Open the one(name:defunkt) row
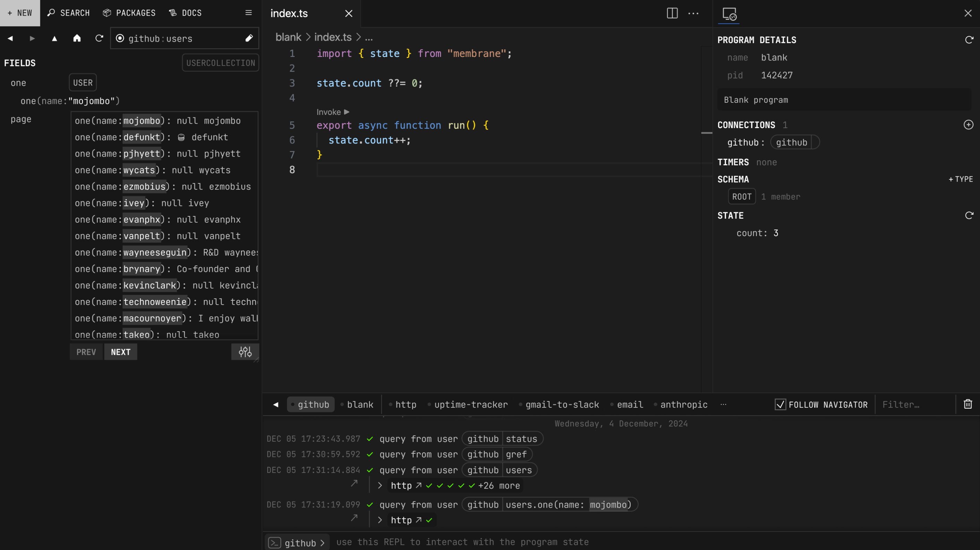This screenshot has width=980, height=550. tap(164, 137)
